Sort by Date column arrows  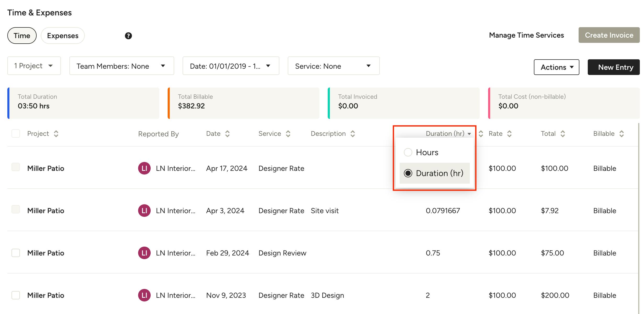[227, 134]
